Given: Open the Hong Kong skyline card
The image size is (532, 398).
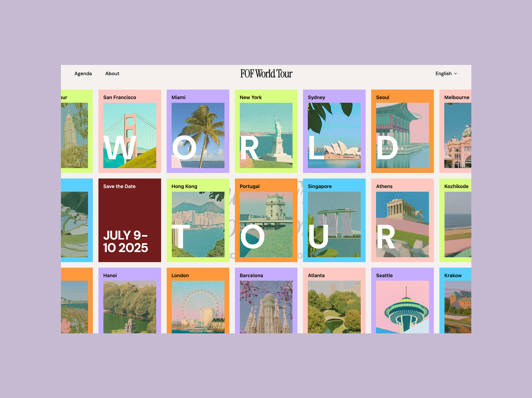Looking at the screenshot, I should (198, 220).
